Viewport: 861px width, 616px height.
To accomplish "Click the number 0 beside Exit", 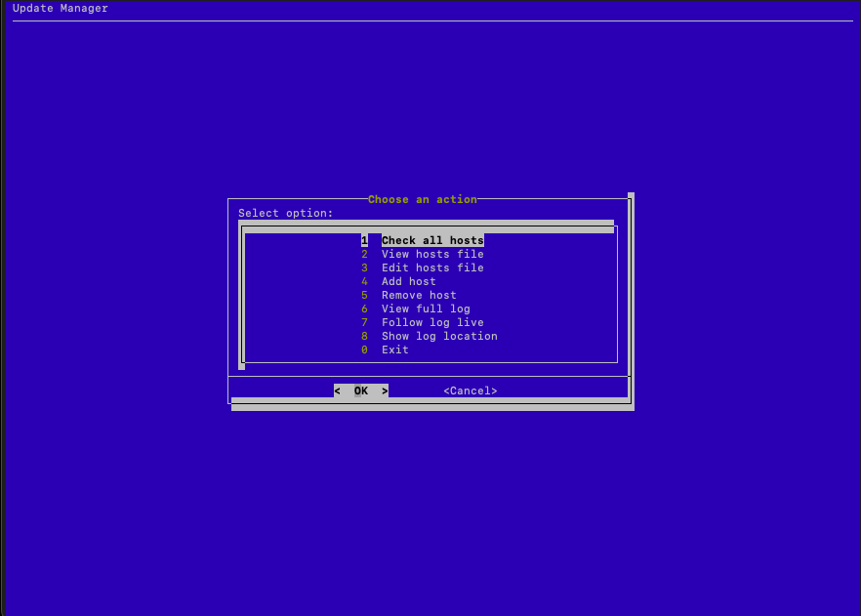I will click(x=363, y=349).
